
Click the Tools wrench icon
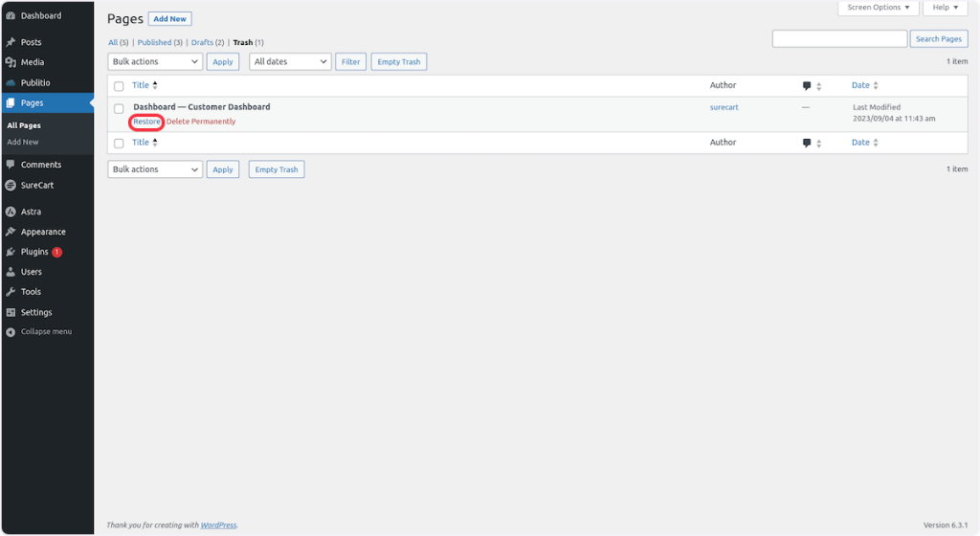11,292
